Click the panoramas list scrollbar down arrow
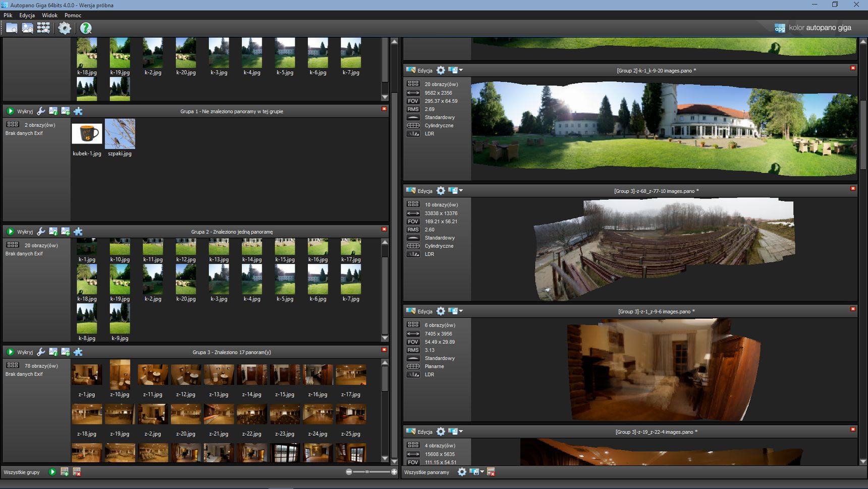This screenshot has width=868, height=489. 863,461
